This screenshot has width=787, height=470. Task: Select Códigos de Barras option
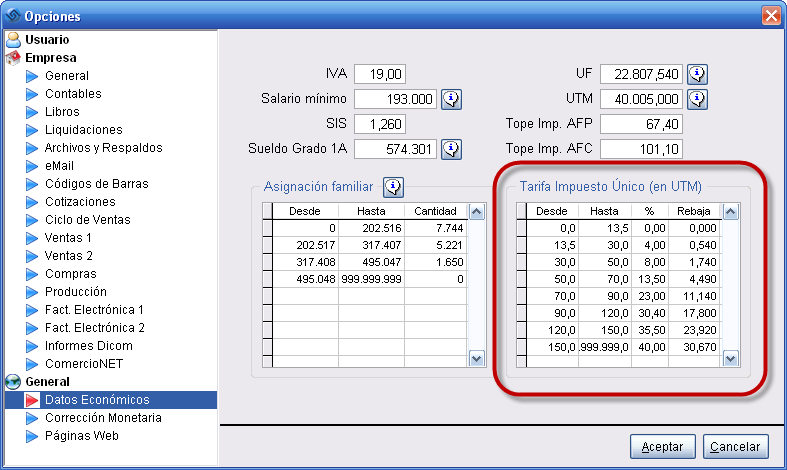97,184
